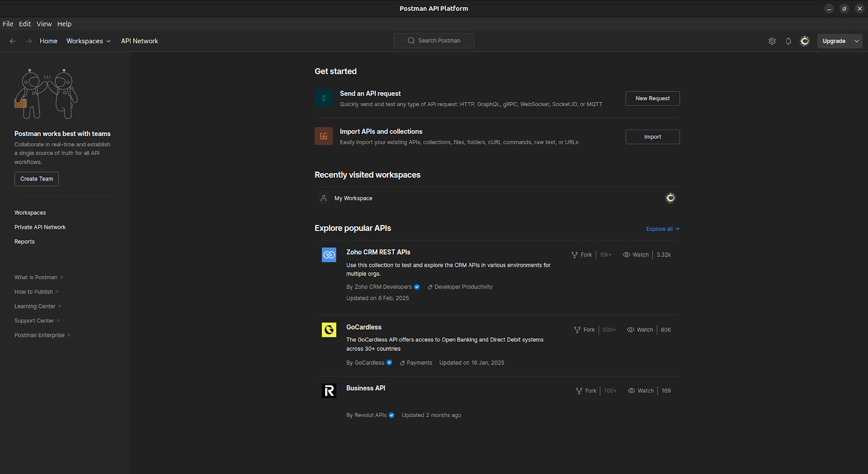
Task: Open Private API Network in sidebar
Action: (x=40, y=227)
